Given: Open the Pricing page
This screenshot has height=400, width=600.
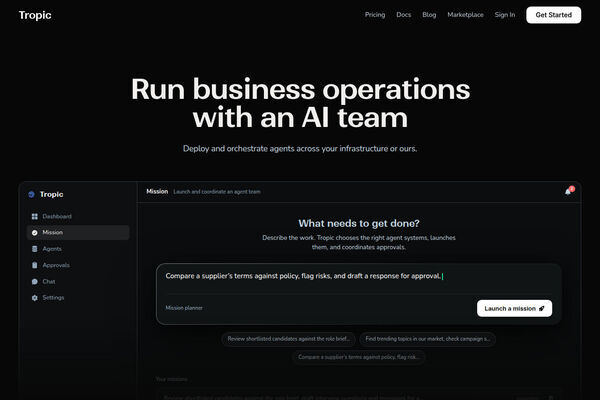Looking at the screenshot, I should coord(375,15).
